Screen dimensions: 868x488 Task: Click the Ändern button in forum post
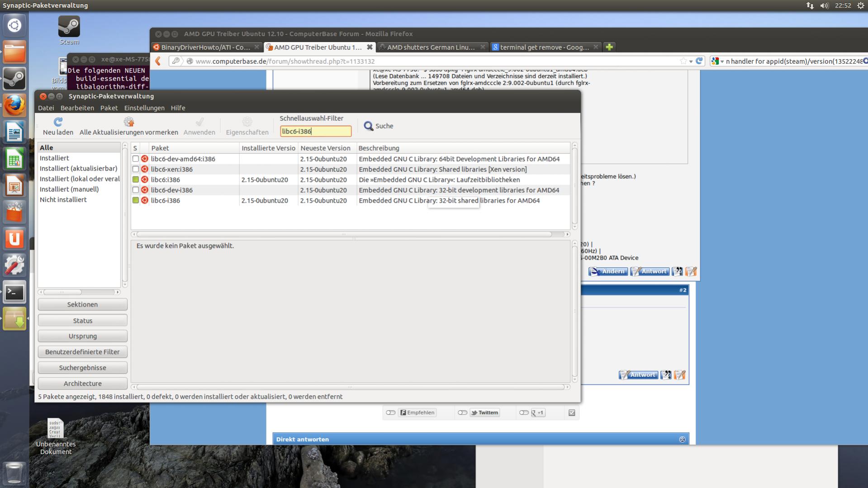[x=608, y=271]
